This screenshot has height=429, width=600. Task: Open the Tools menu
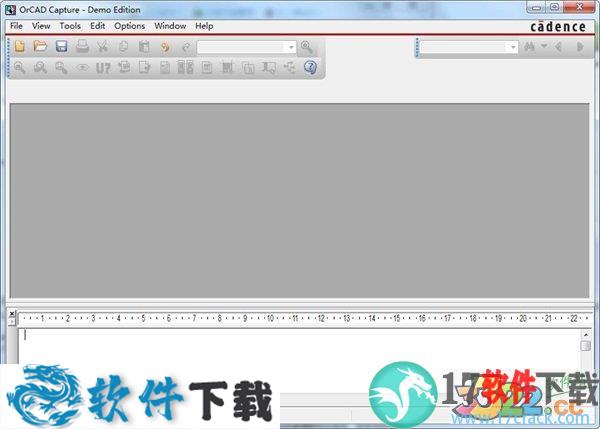70,26
